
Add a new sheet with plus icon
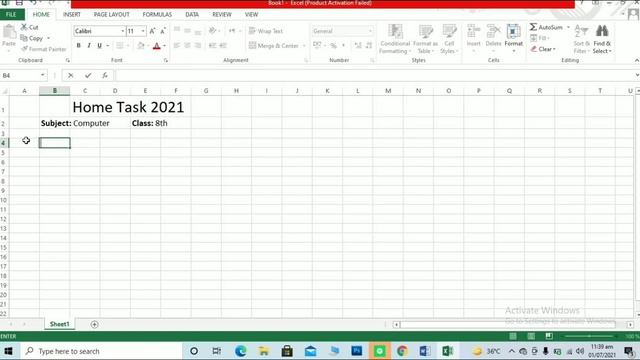pos(94,324)
